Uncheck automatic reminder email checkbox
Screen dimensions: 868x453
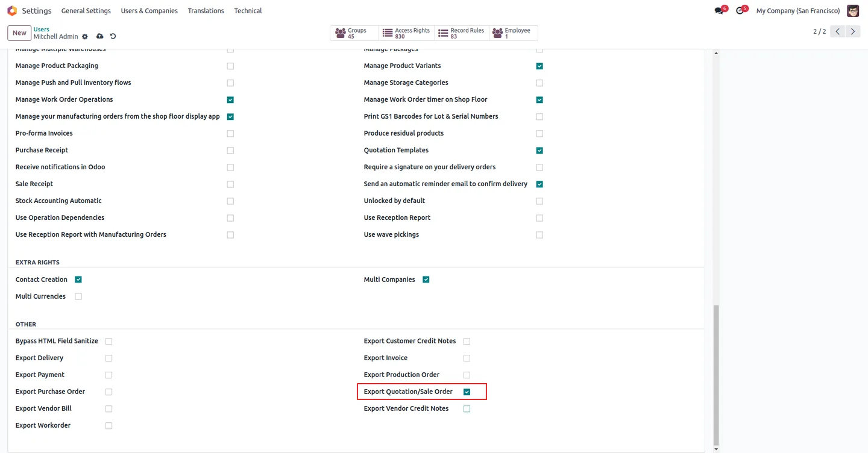coord(539,184)
